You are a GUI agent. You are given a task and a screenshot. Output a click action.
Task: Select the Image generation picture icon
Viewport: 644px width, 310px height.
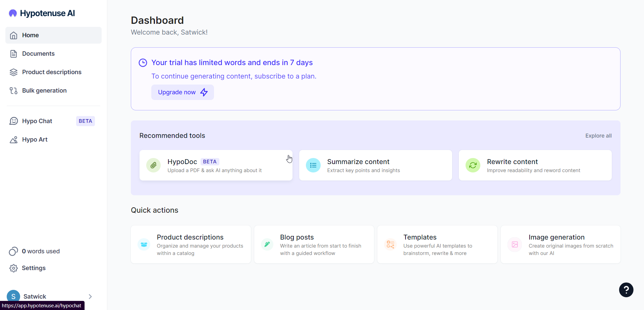pyautogui.click(x=515, y=244)
